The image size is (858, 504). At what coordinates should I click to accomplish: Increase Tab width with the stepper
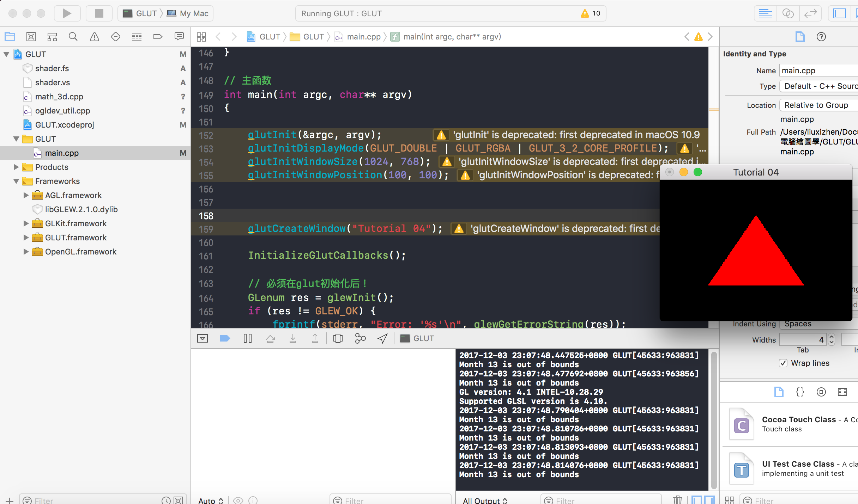tap(831, 337)
